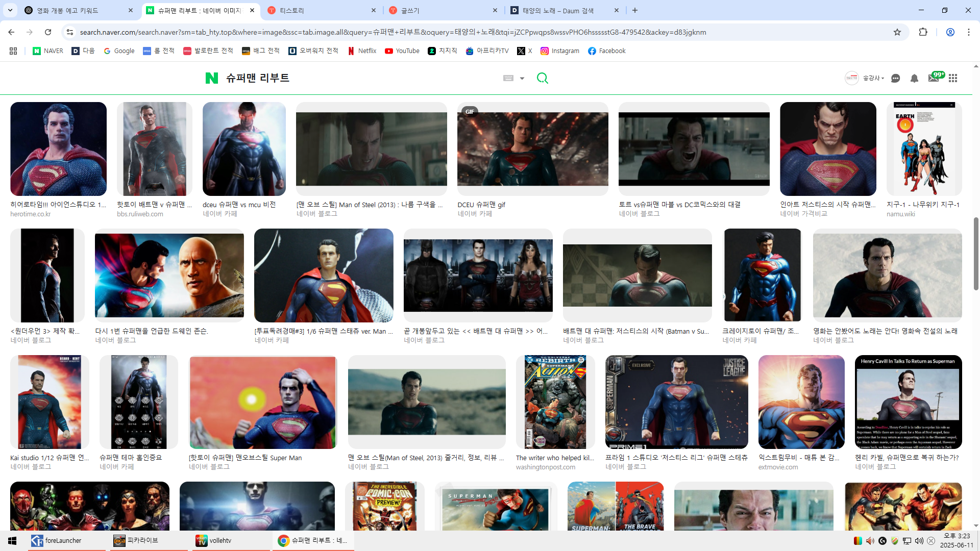Open the Chrome extensions puzzle icon
The width and height of the screenshot is (980, 551).
923,32
